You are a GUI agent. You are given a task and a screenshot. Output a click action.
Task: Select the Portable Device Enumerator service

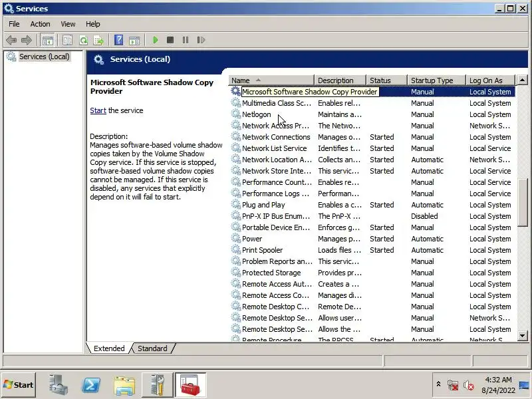(372, 227)
